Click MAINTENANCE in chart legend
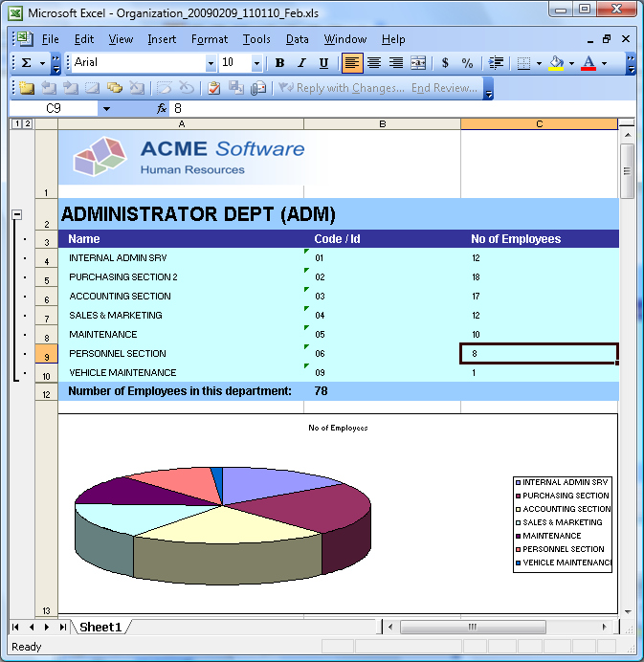The height and width of the screenshot is (662, 644). point(551,536)
